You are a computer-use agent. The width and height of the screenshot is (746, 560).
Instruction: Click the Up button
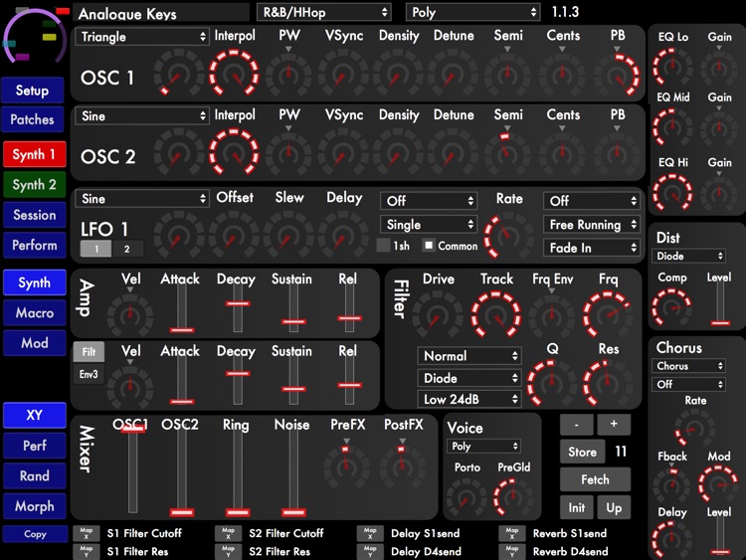click(614, 507)
